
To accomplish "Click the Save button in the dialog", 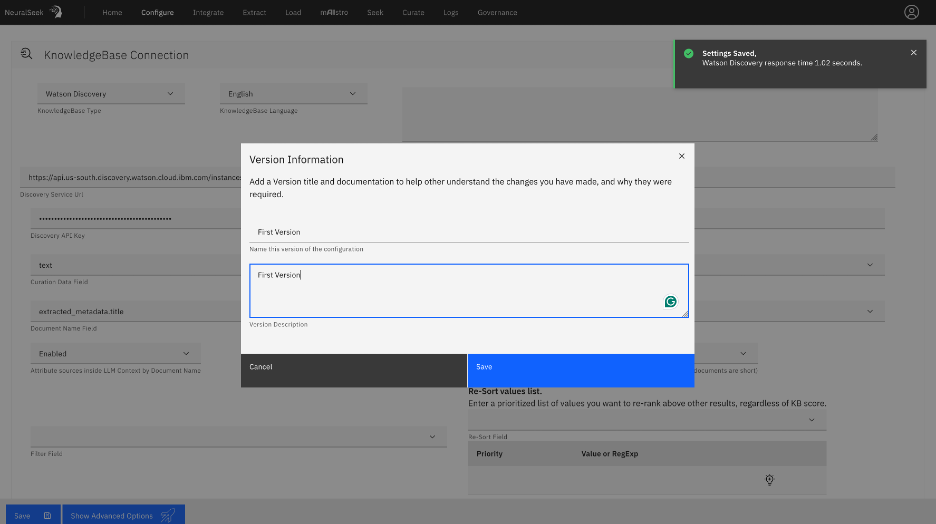I will coord(581,371).
